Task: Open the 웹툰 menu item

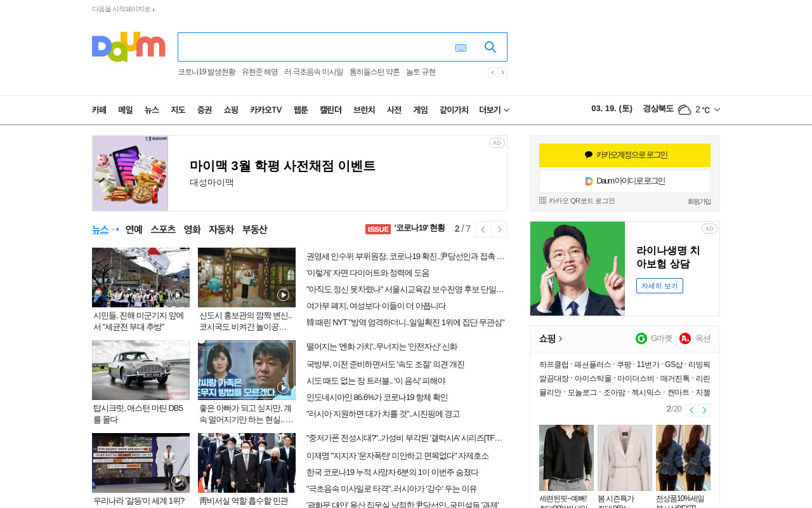Action: click(x=301, y=110)
